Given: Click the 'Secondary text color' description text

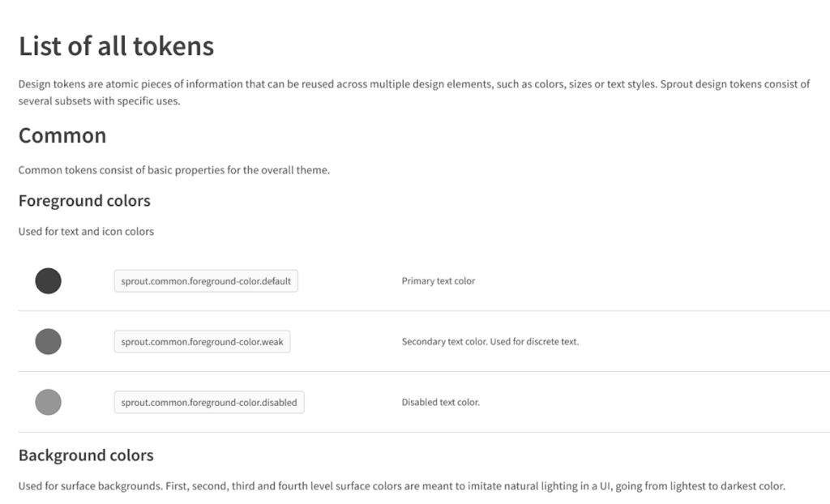Looking at the screenshot, I should [490, 341].
